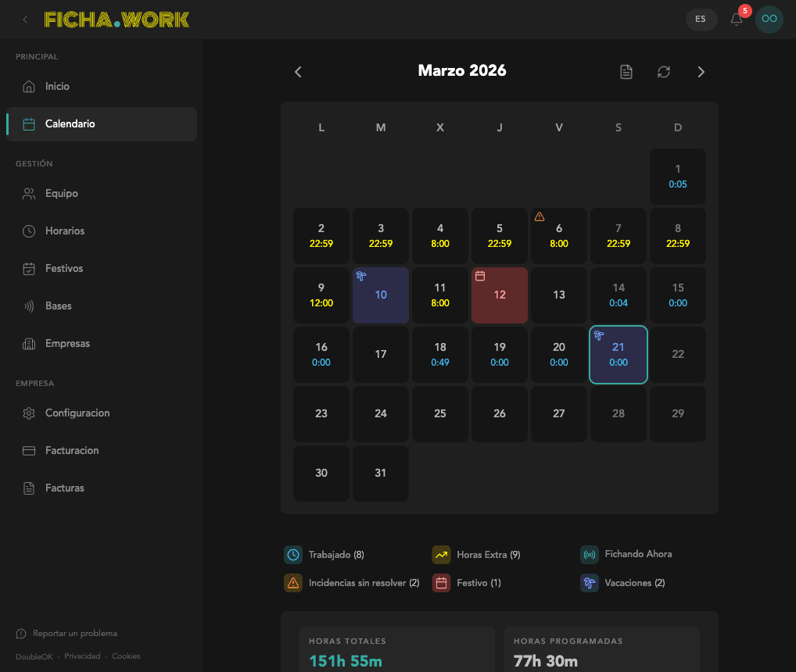Toggle Incidencias sin resolver legend filter
This screenshot has width=796, height=672.
coord(352,583)
